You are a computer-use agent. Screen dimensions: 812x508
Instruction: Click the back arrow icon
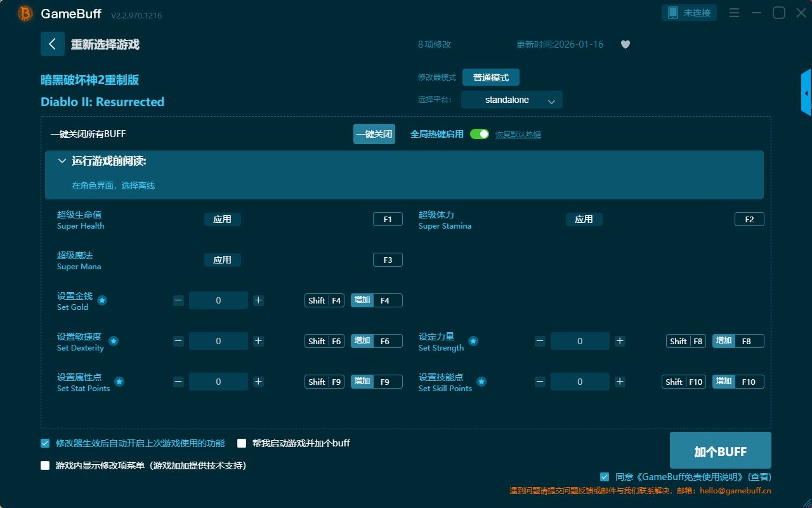[x=53, y=44]
